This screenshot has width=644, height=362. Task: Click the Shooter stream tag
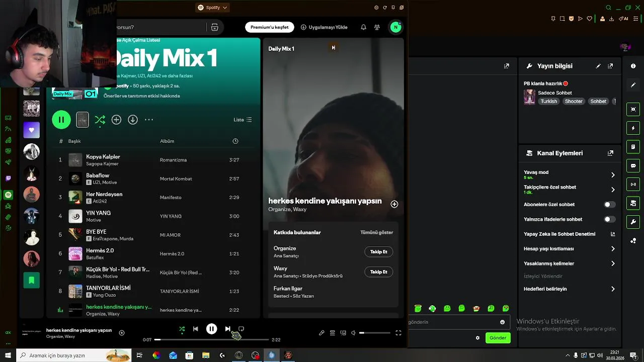point(574,101)
